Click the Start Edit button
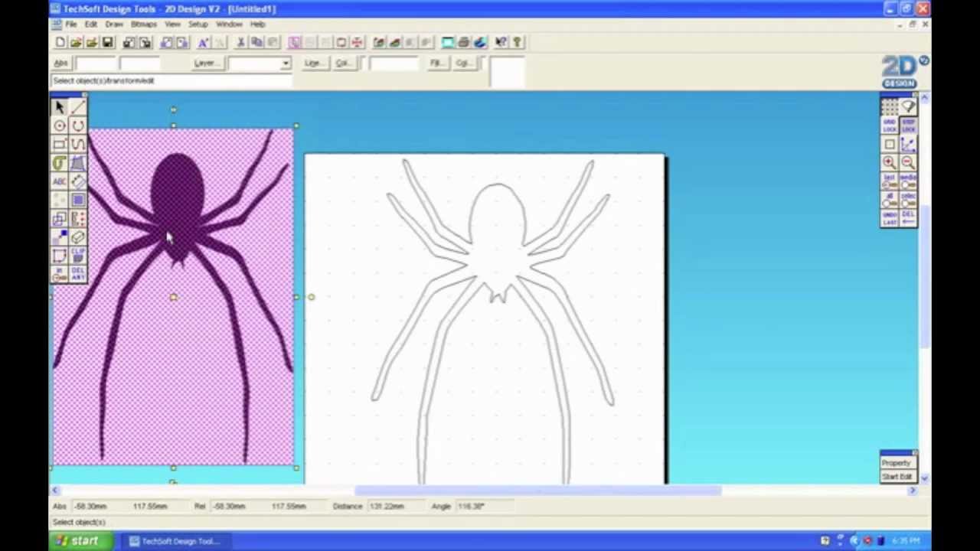 pyautogui.click(x=897, y=477)
